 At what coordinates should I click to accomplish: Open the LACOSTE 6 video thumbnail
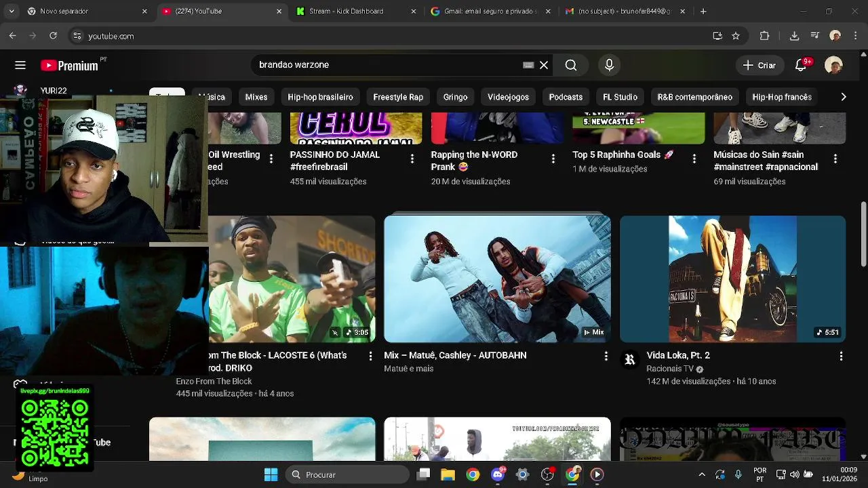coord(292,279)
